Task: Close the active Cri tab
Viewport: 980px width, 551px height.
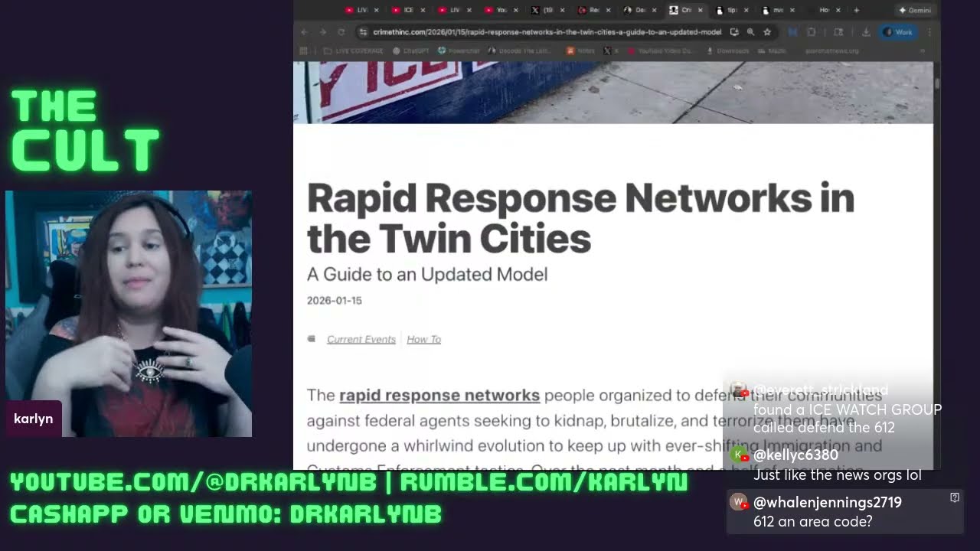Action: (x=700, y=10)
